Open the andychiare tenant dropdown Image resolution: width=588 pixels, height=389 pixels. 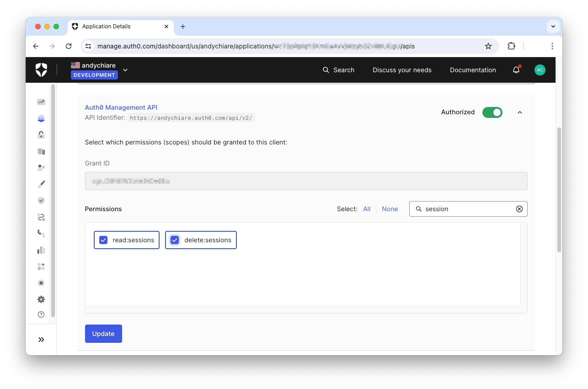(x=125, y=70)
